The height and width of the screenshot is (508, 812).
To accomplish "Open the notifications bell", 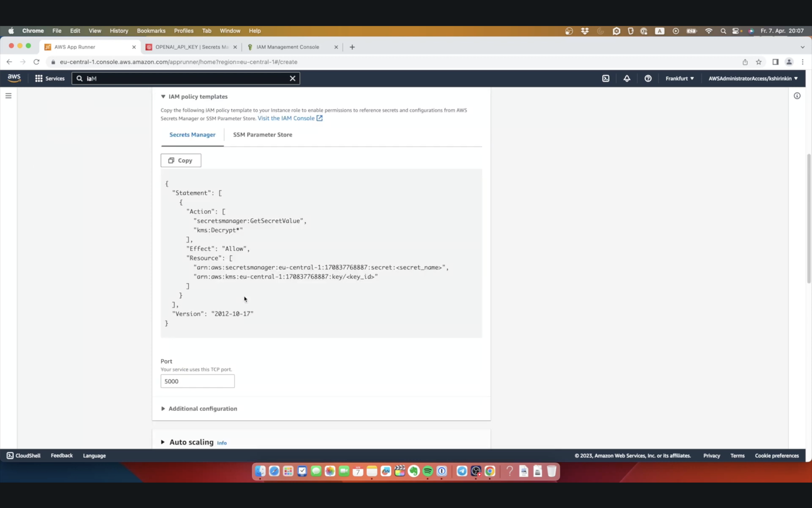I will click(x=627, y=78).
